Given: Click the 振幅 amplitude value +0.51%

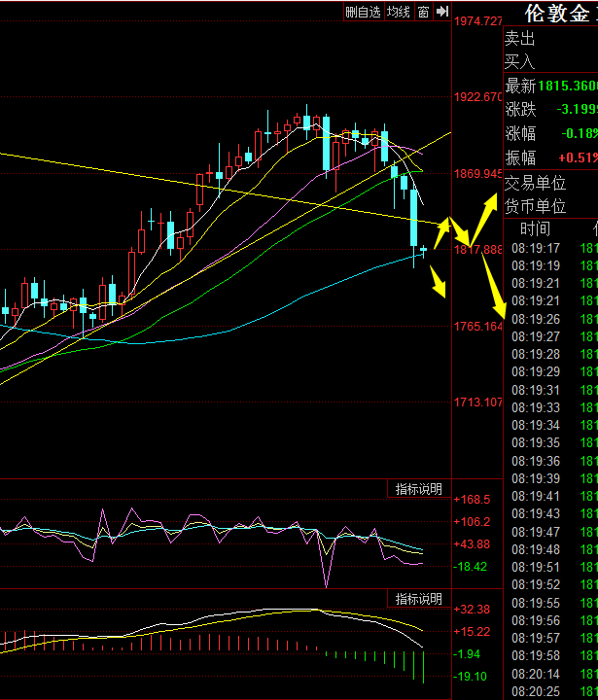Looking at the screenshot, I should (577, 157).
